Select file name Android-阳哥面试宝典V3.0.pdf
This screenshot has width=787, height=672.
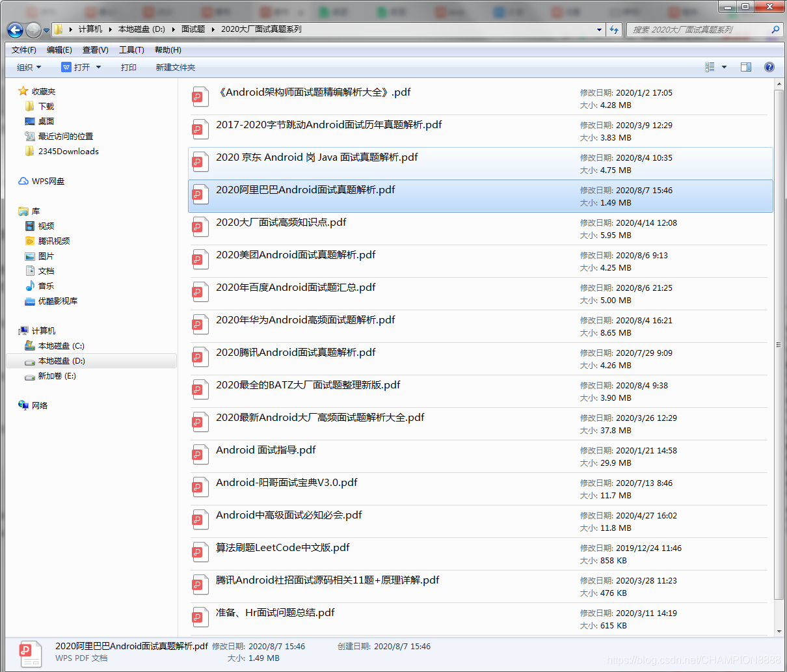287,483
